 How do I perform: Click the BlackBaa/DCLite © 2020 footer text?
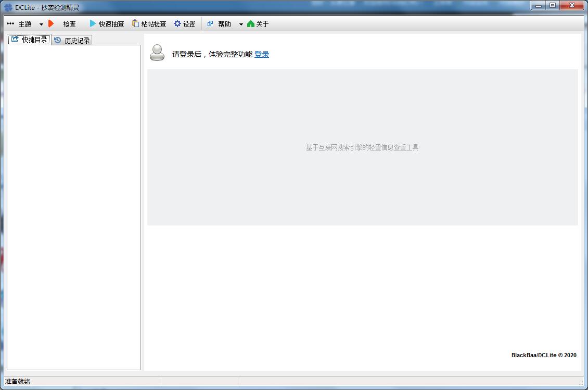click(544, 355)
